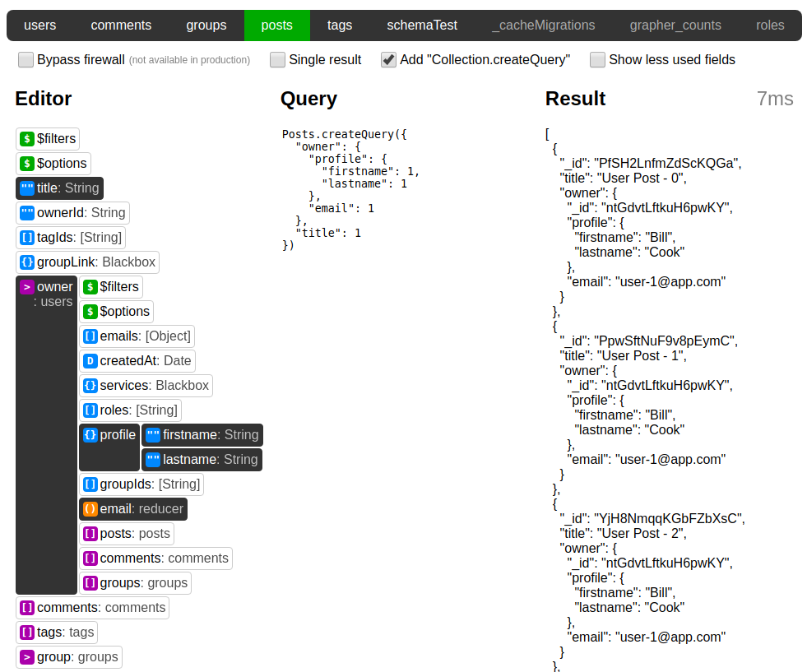807x672 pixels.
Task: Click the purple icon beside owner's comments link
Action: point(90,558)
